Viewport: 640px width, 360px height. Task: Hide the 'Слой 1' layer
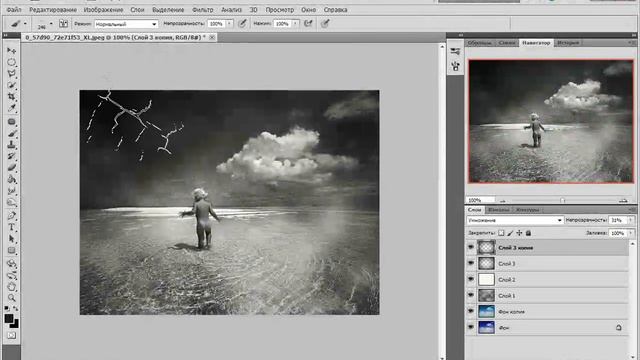pyautogui.click(x=471, y=295)
